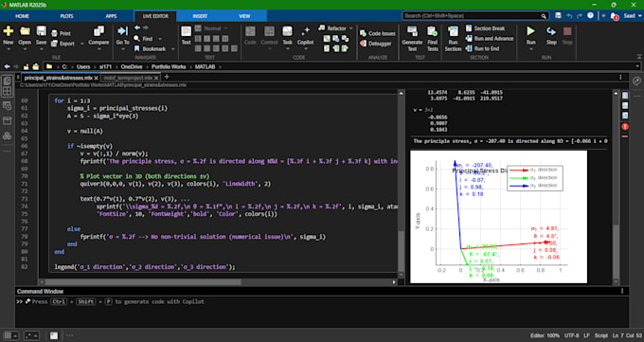
Task: Expand the Run button dropdown arrow
Action: 530,49
